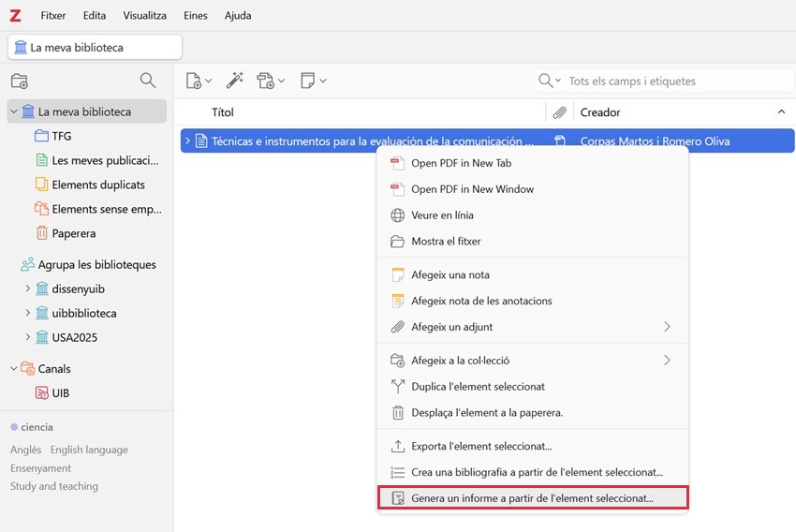This screenshot has width=796, height=532.
Task: Open the Afegeix a la col·lecció submenu
Action: coord(533,361)
